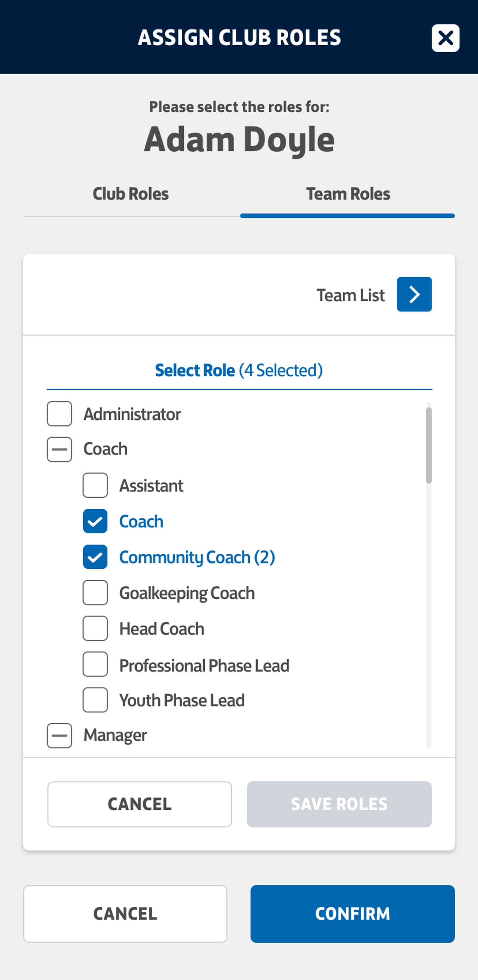The image size is (478, 980).
Task: Tick the Professional Phase Lead checkbox
Action: tap(95, 664)
